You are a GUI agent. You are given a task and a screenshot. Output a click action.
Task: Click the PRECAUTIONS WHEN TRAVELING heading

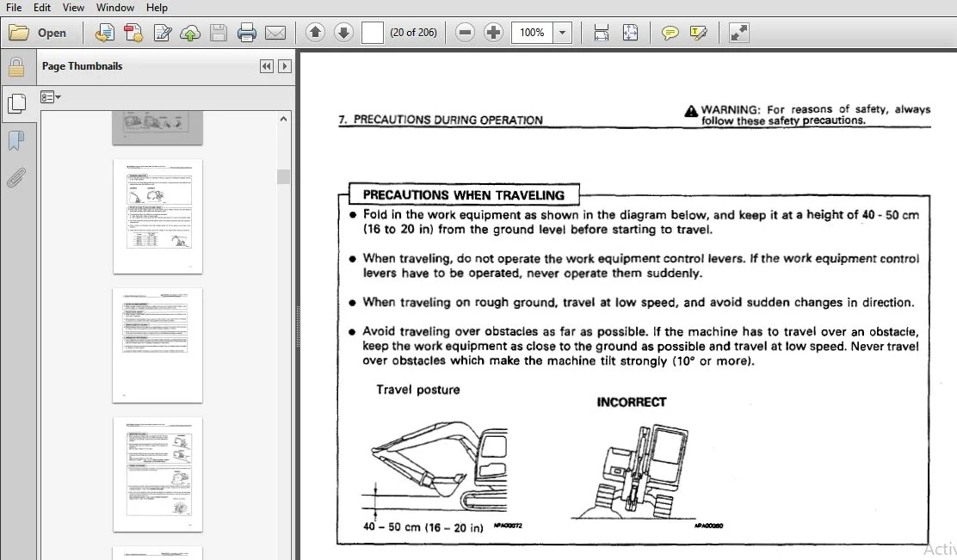464,195
